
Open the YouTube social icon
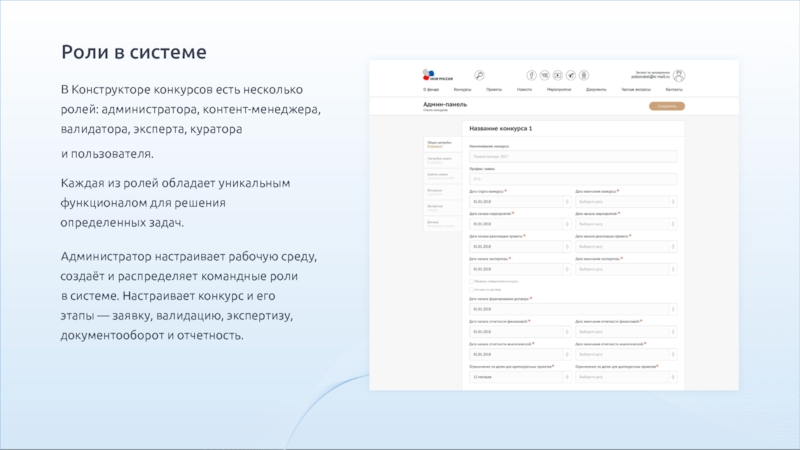557,75
